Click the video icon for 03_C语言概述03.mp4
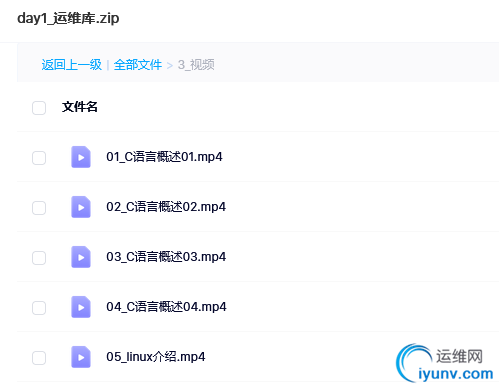Screen dimensions: 499x390 click(81, 257)
